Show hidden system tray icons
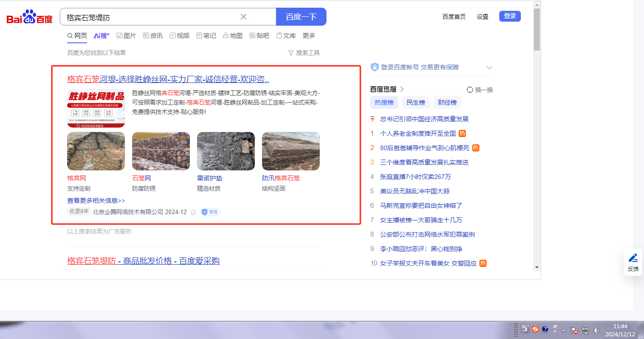 [563, 330]
